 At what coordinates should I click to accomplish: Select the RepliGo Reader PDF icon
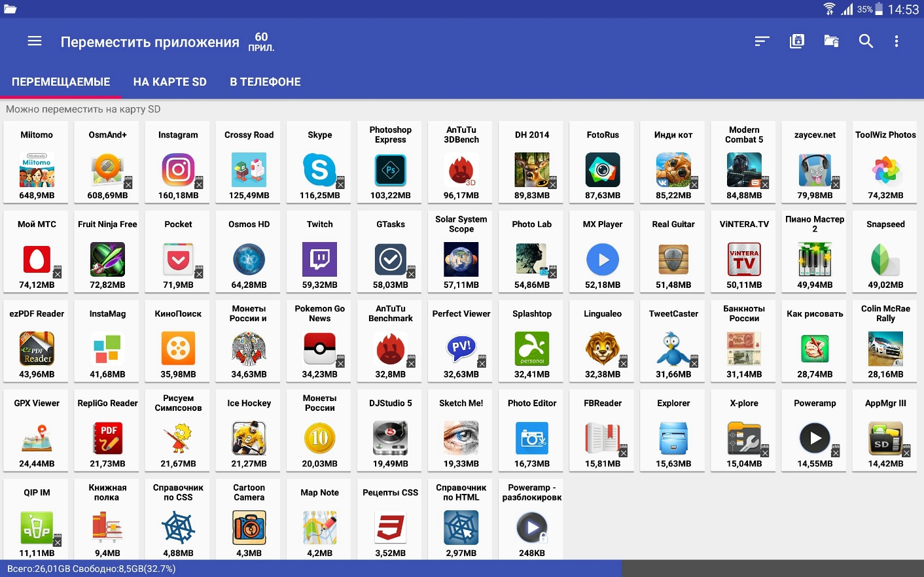pos(107,438)
